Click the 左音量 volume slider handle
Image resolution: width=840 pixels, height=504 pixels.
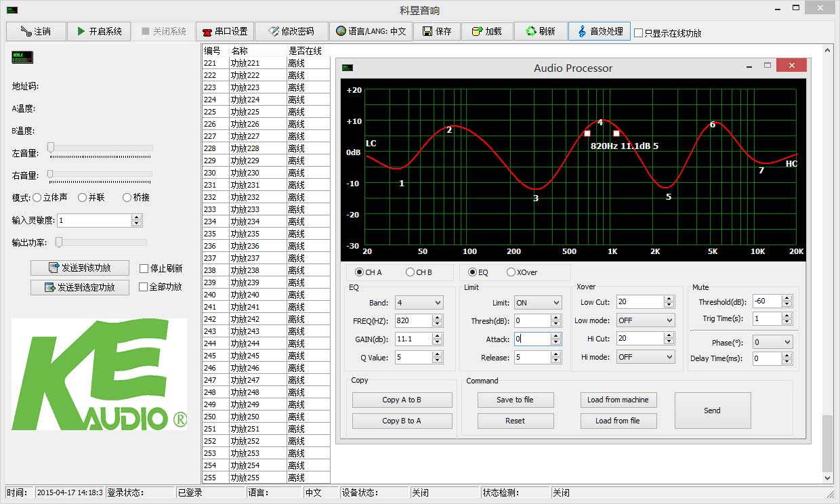pyautogui.click(x=50, y=147)
